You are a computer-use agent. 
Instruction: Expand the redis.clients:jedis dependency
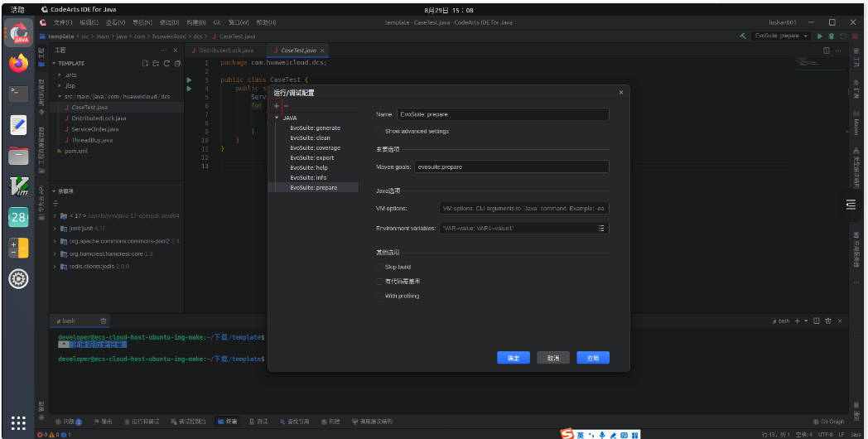pos(55,266)
